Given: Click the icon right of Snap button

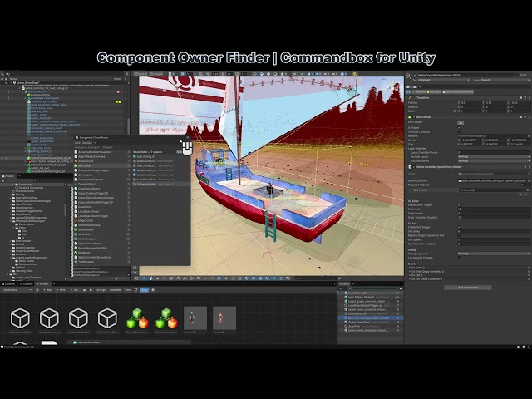Looking at the screenshot, I should [153, 290].
